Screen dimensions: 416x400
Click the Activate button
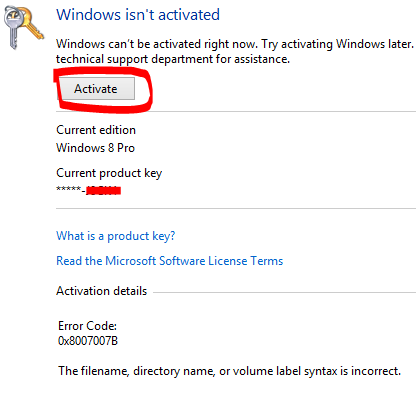coord(97,89)
